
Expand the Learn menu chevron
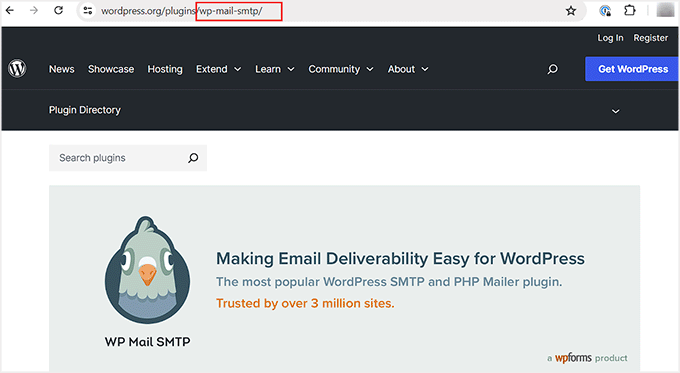(291, 69)
